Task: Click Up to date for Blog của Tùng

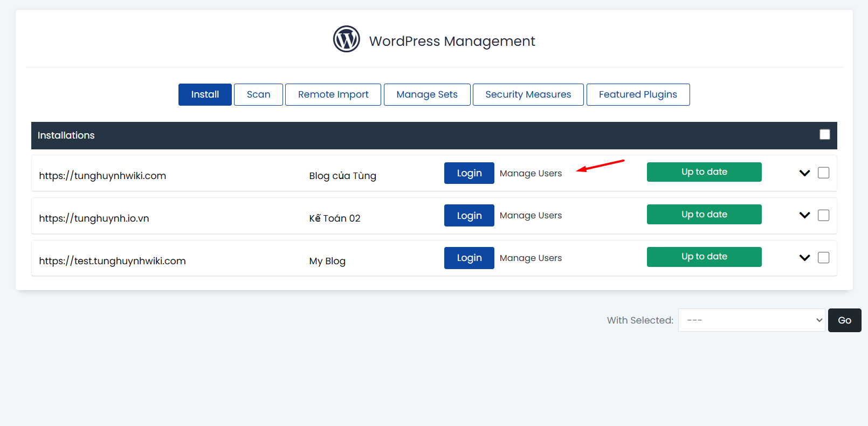Action: [x=704, y=172]
